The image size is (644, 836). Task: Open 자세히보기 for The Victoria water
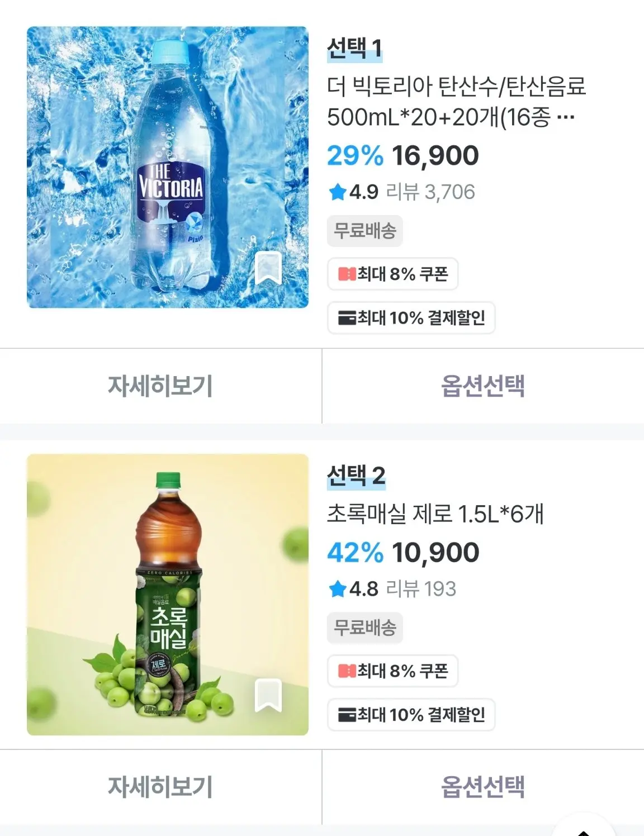[x=160, y=386]
